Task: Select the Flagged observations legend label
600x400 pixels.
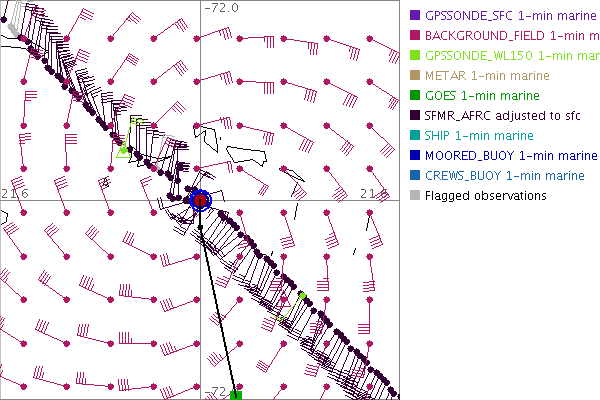Action: point(485,196)
